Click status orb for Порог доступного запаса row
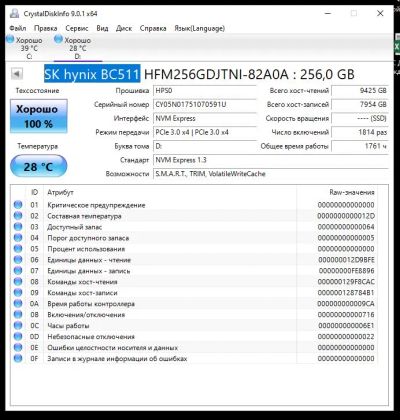This screenshot has height=420, width=400. pyautogui.click(x=18, y=238)
